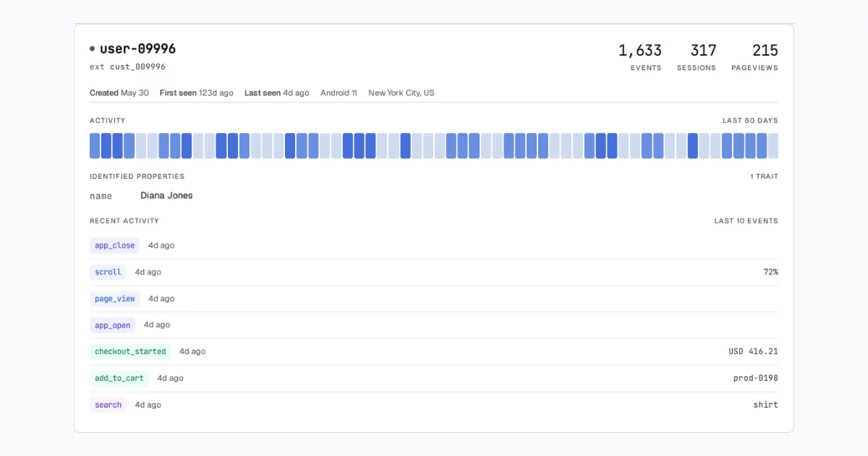Click the 4d ago timestamp beside add_to_cart
868x456 pixels.
tap(170, 378)
